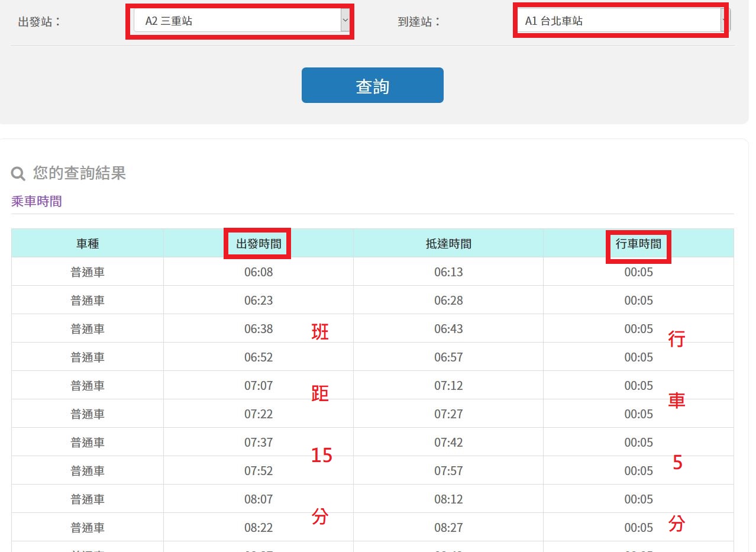
Task: Click the 抵達時間 column header
Action: pos(448,243)
